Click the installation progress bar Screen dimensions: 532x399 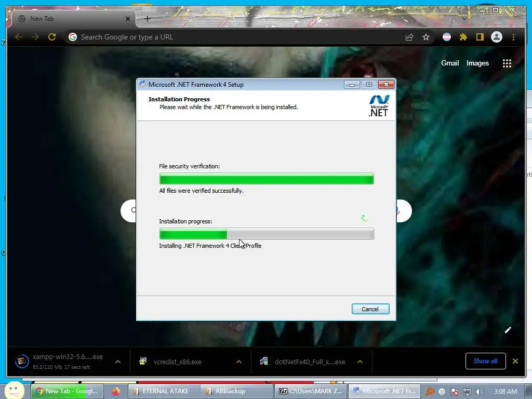click(267, 233)
